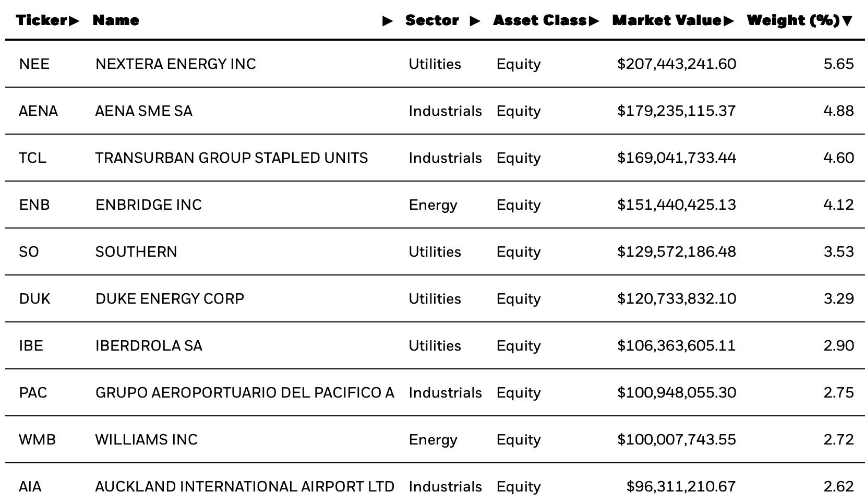This screenshot has width=865, height=504.
Task: Select TRANSURBAN GROUP STAPLED UNITS row
Action: point(435,158)
